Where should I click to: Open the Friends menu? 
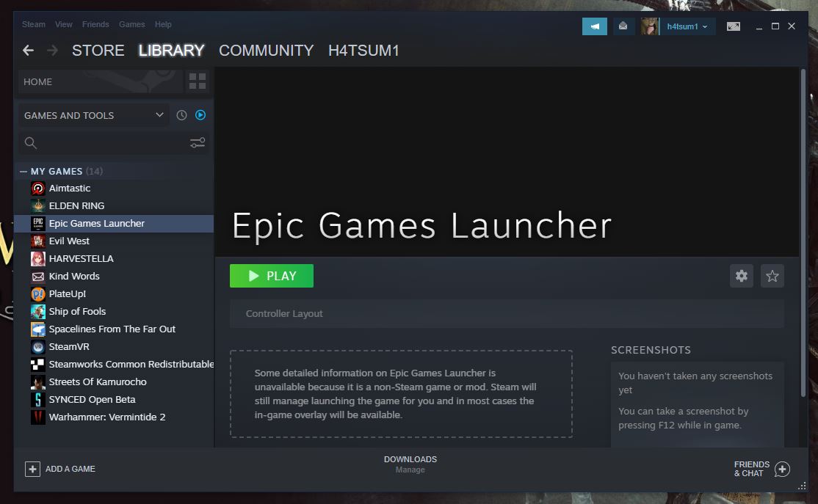tap(95, 24)
